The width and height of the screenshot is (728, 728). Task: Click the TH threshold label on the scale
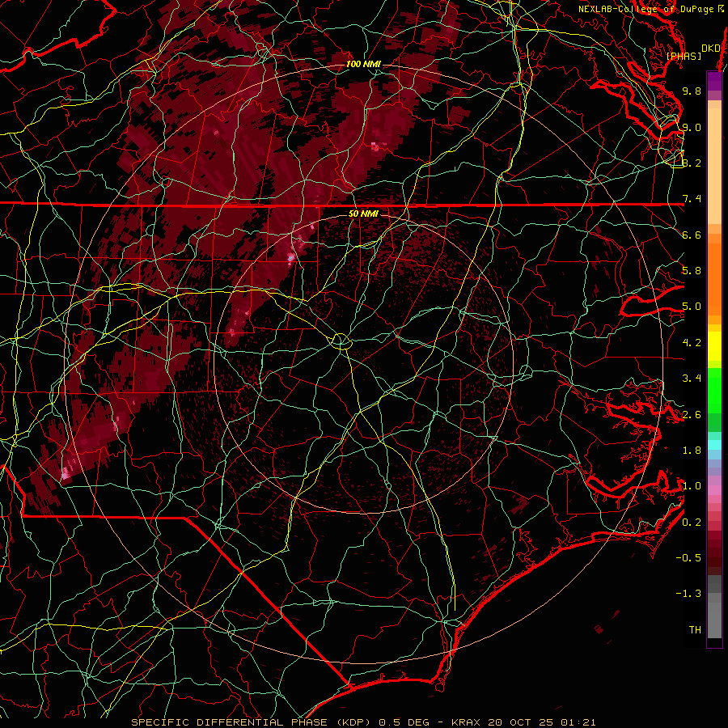pyautogui.click(x=695, y=630)
